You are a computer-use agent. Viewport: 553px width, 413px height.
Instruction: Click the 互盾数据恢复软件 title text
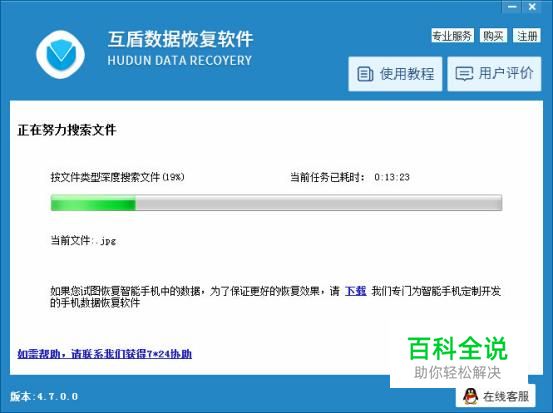click(180, 39)
